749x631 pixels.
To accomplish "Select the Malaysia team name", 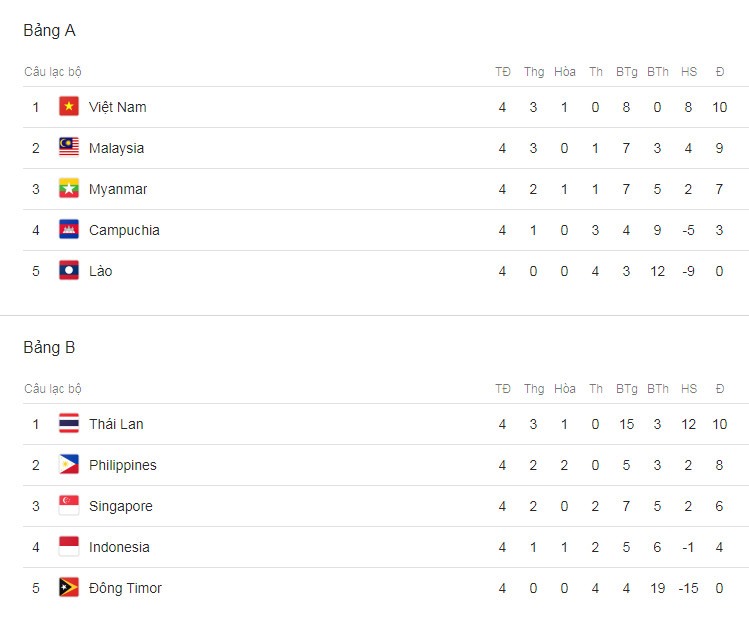I will tap(116, 148).
